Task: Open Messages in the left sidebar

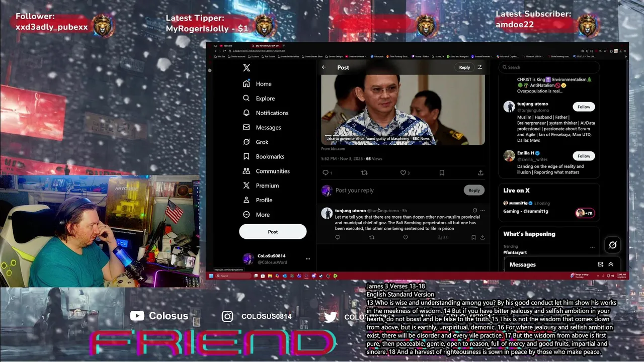Action: point(262,128)
